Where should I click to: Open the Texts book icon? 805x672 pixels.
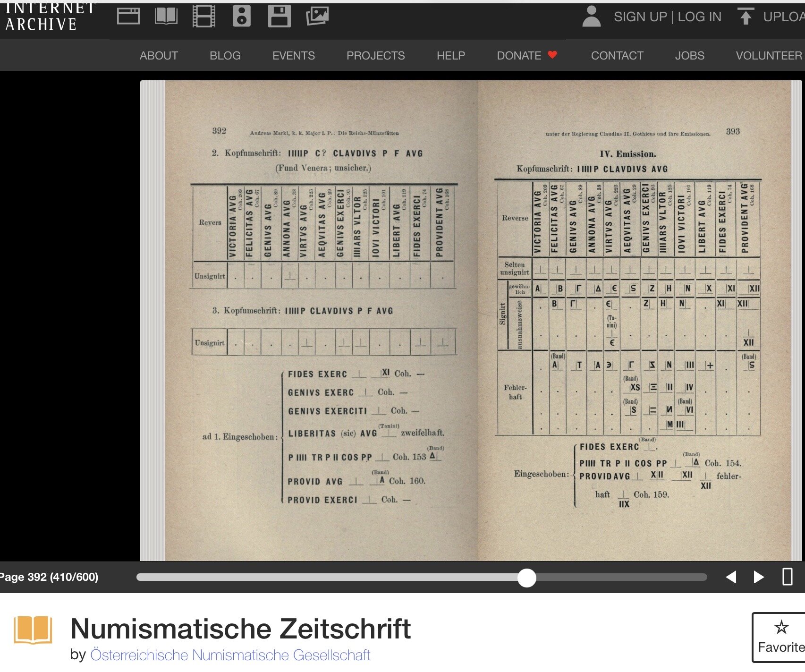[x=166, y=17]
